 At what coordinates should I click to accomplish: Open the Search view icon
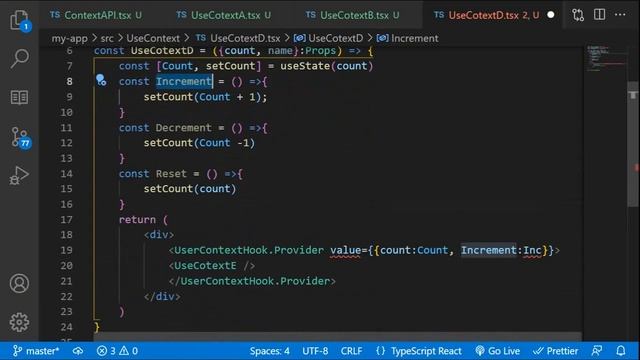click(x=19, y=58)
